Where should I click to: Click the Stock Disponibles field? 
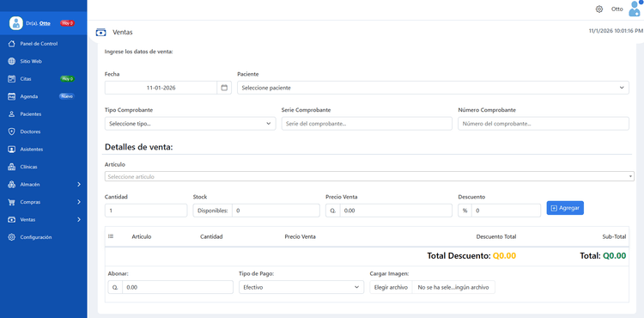[x=276, y=211]
